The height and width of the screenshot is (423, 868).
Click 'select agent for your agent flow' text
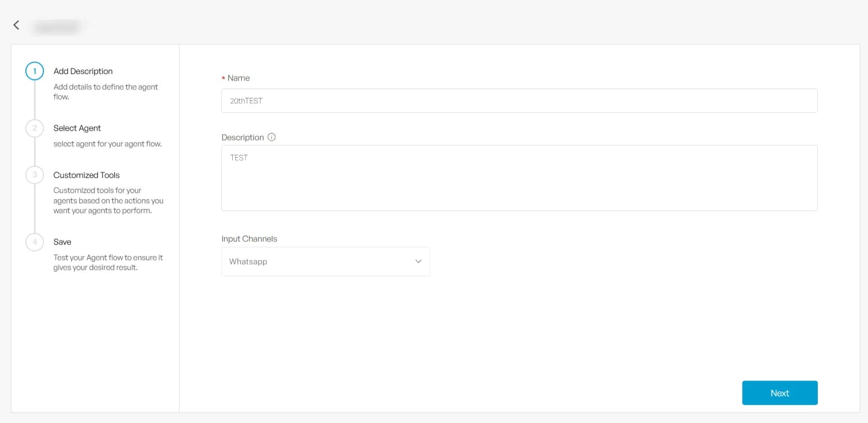(x=108, y=144)
